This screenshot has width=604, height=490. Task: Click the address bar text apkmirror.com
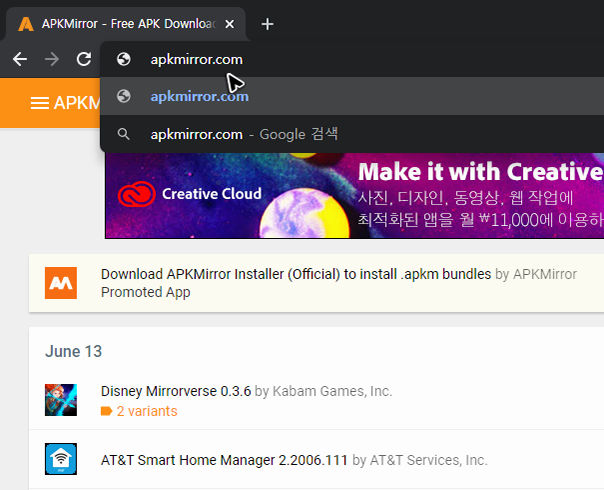click(196, 60)
